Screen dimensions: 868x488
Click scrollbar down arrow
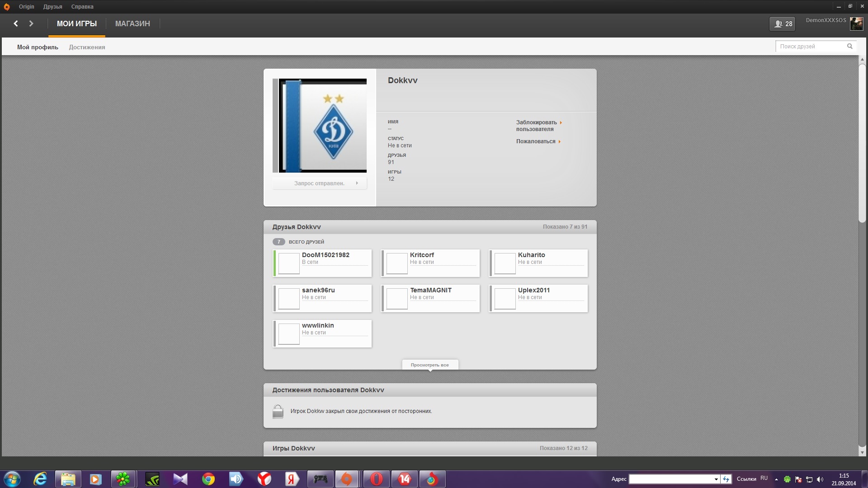(x=862, y=452)
